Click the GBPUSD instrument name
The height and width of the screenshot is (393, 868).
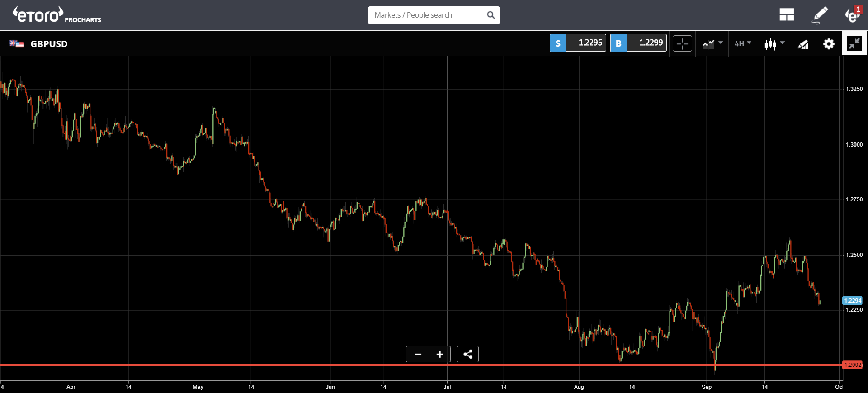click(x=49, y=44)
